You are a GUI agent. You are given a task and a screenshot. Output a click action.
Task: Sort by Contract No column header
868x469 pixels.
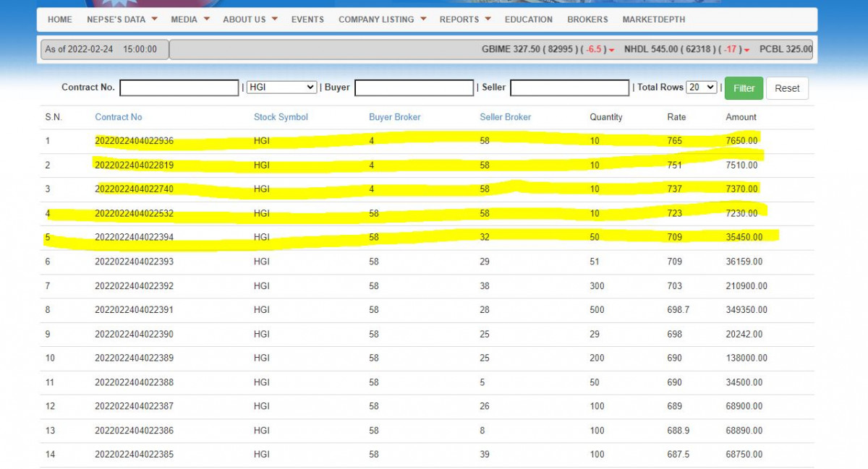pyautogui.click(x=119, y=117)
